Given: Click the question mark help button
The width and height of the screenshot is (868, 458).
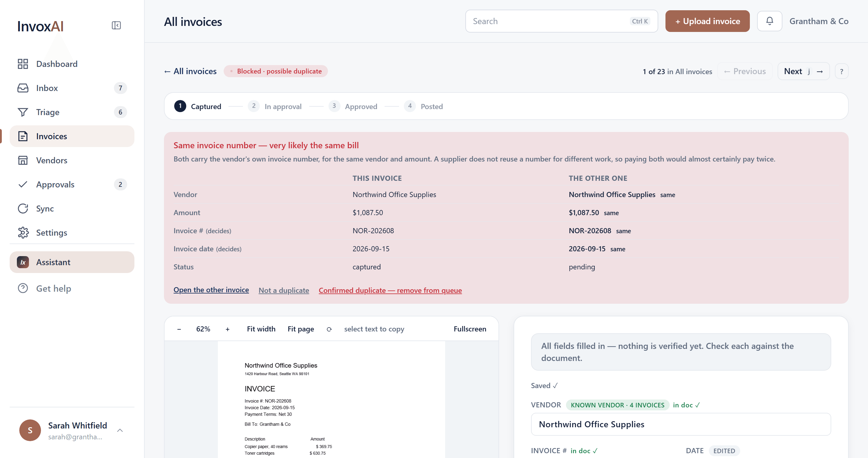Looking at the screenshot, I should (841, 71).
